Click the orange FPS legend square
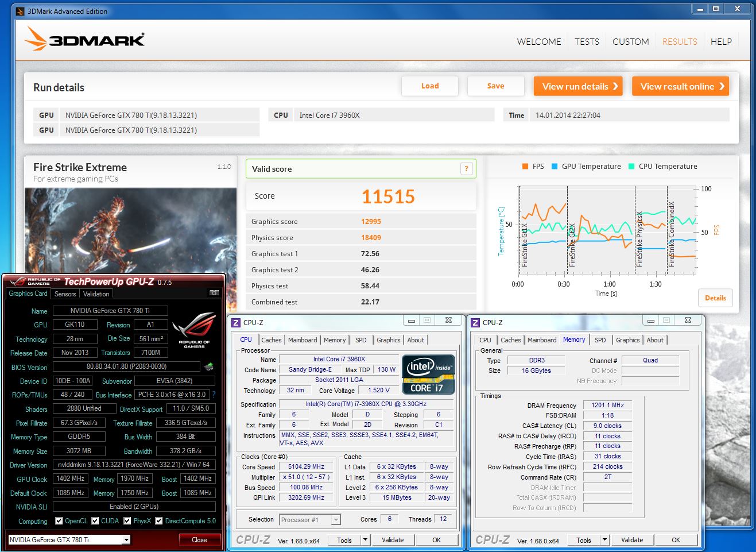 (x=525, y=167)
